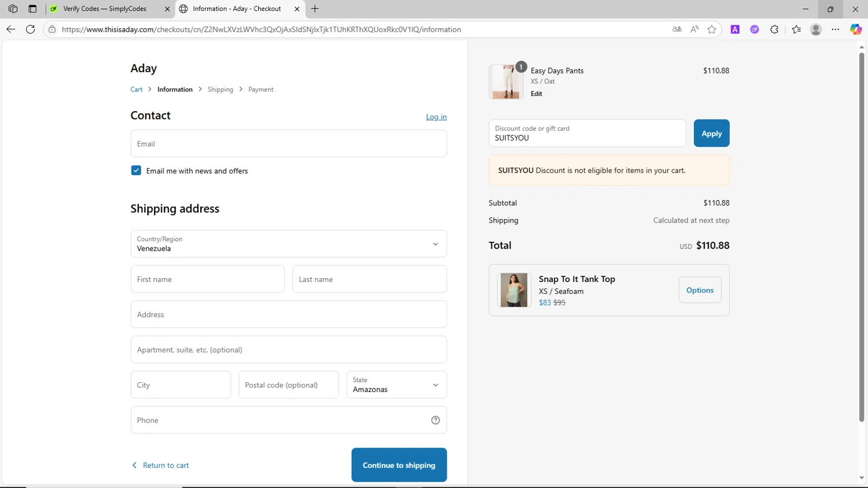Image resolution: width=868 pixels, height=488 pixels.
Task: Open the browser settings and more menu
Action: (x=836, y=29)
